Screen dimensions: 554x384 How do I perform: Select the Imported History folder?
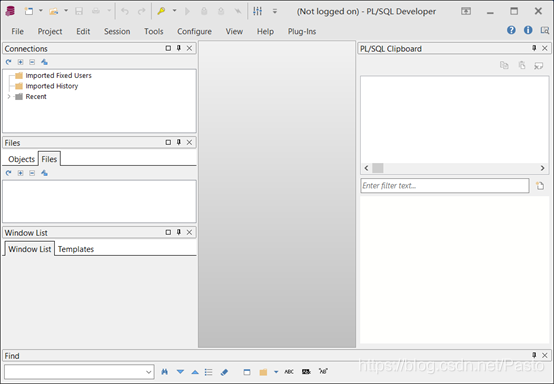coord(52,86)
